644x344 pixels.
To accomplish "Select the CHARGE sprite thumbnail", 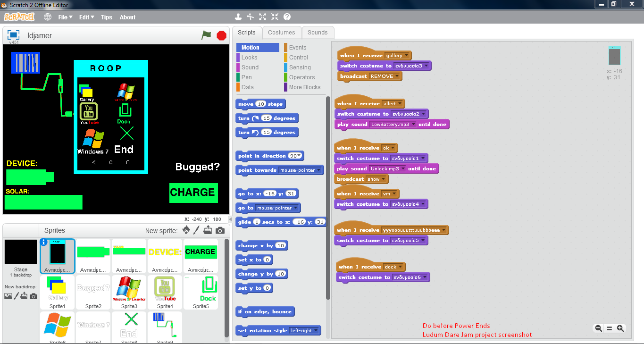I will (201, 256).
